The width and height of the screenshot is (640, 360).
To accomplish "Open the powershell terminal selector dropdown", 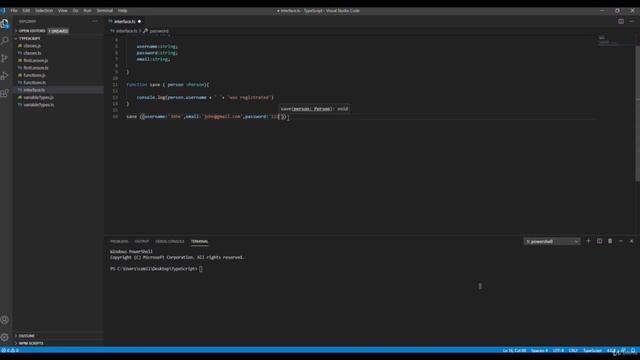I will click(551, 242).
